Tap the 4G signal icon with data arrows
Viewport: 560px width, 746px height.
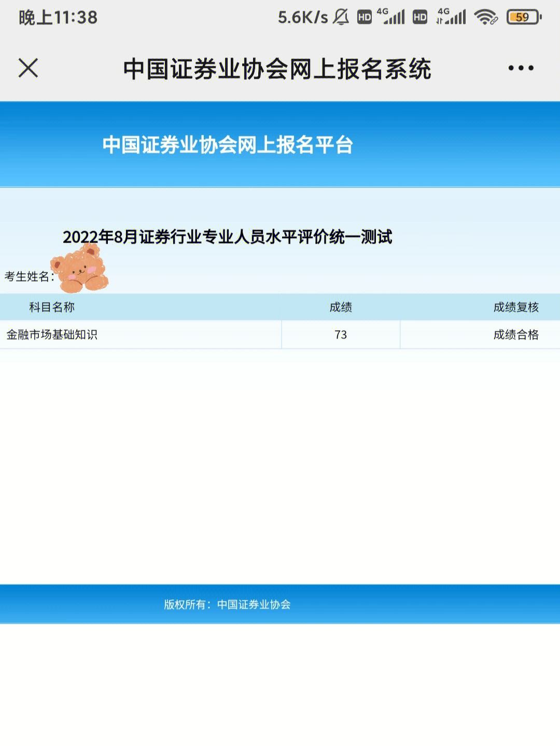point(451,17)
